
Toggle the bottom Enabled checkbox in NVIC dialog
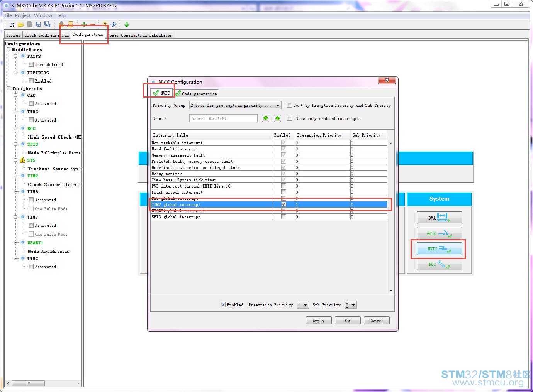(223, 305)
